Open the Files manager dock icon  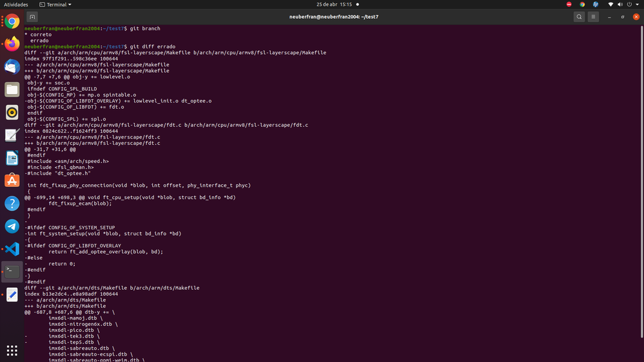pos(12,90)
